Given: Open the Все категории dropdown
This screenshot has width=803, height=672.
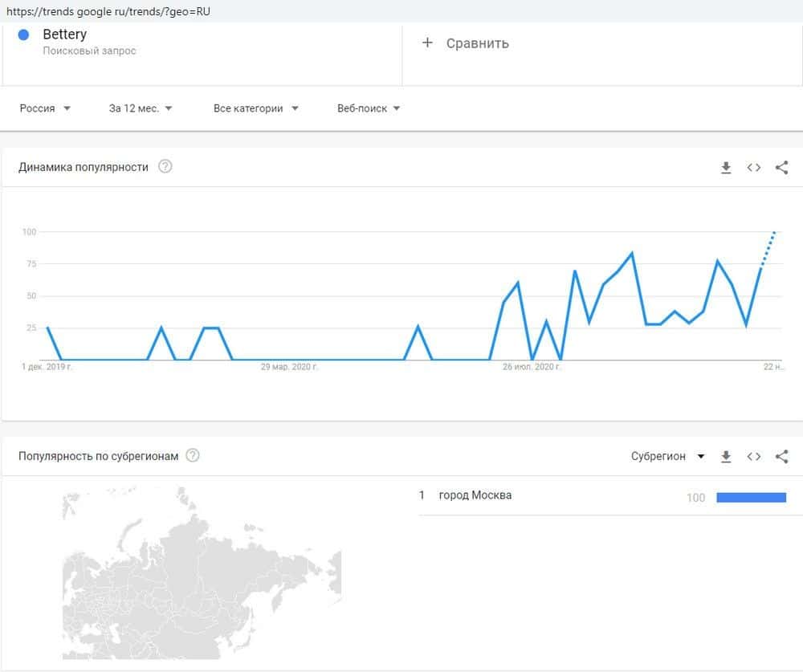Looking at the screenshot, I should [255, 108].
